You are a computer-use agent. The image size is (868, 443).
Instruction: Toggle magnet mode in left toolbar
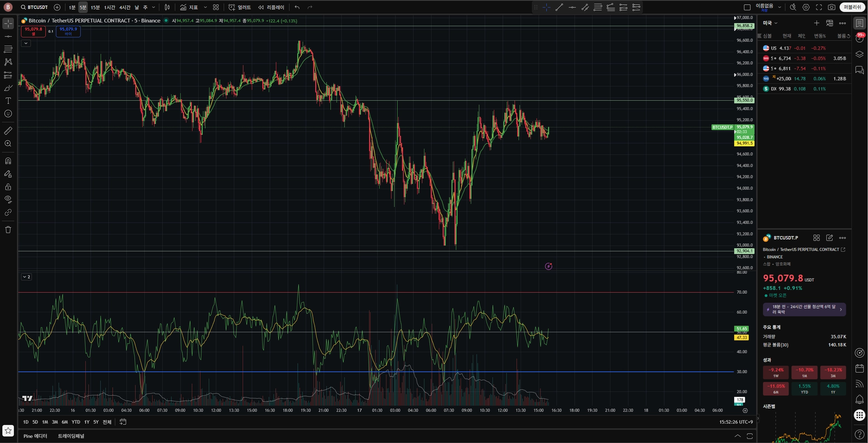[8, 161]
